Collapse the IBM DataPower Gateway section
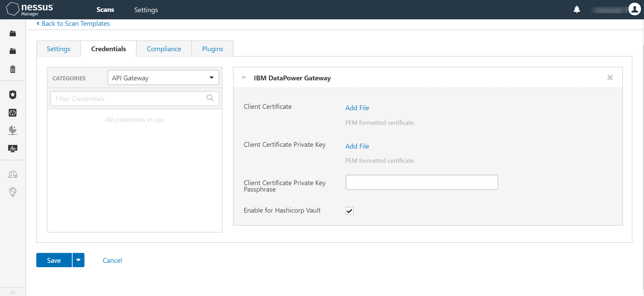This screenshot has width=644, height=296. tap(243, 78)
